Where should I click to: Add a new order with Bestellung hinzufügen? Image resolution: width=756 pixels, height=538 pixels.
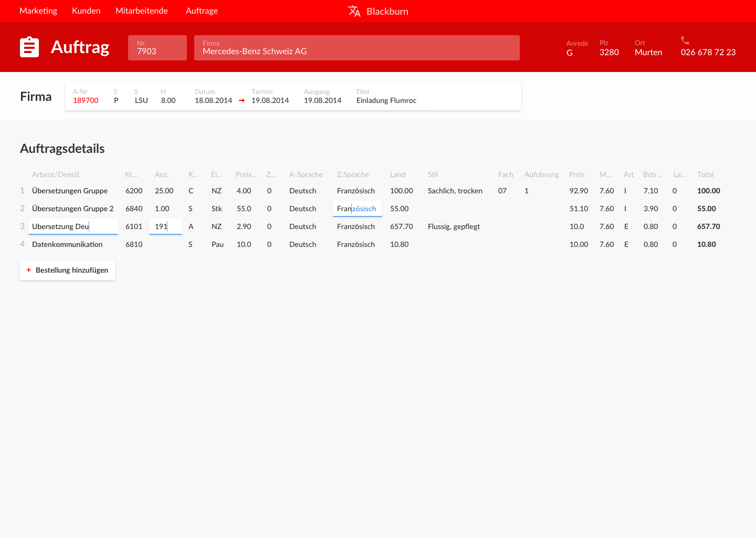[x=67, y=271]
